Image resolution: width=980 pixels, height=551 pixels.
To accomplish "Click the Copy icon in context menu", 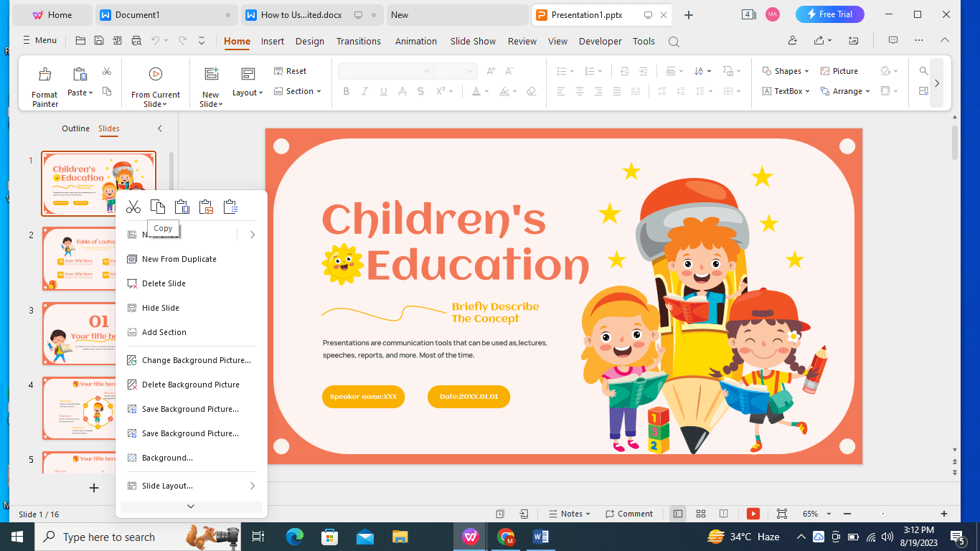I will (x=158, y=207).
